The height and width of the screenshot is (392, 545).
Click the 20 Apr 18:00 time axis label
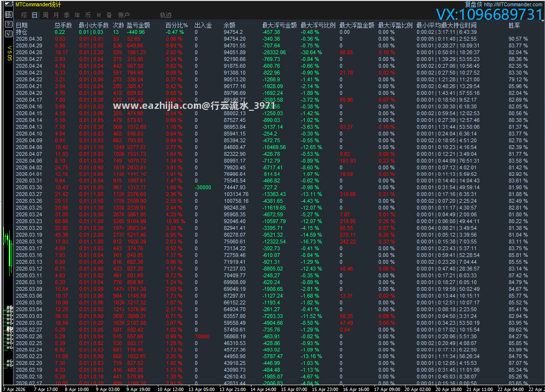click(449, 389)
